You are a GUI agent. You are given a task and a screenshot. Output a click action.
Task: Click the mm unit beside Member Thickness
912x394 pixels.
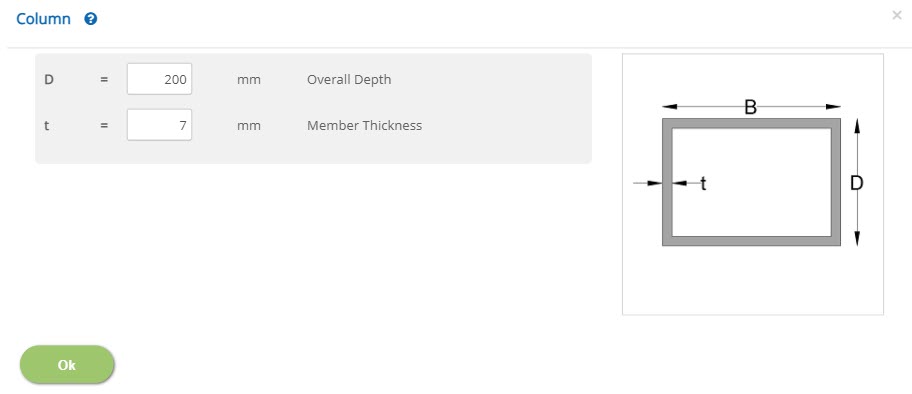(x=248, y=126)
